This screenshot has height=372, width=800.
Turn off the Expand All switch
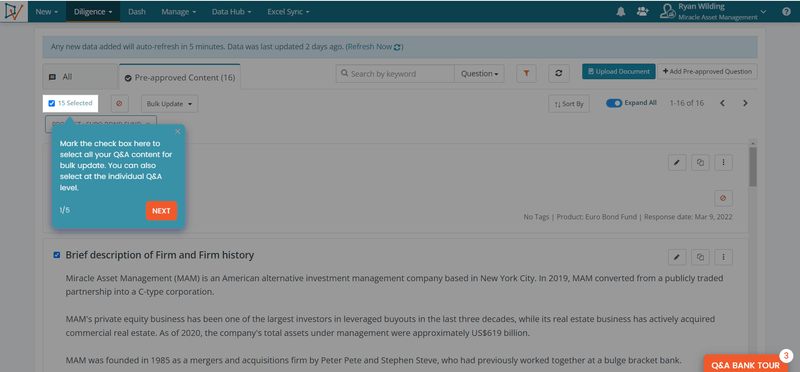pyautogui.click(x=614, y=103)
